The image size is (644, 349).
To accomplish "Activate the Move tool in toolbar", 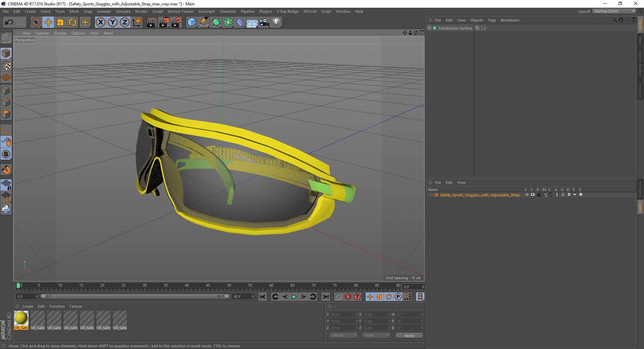I will (48, 22).
